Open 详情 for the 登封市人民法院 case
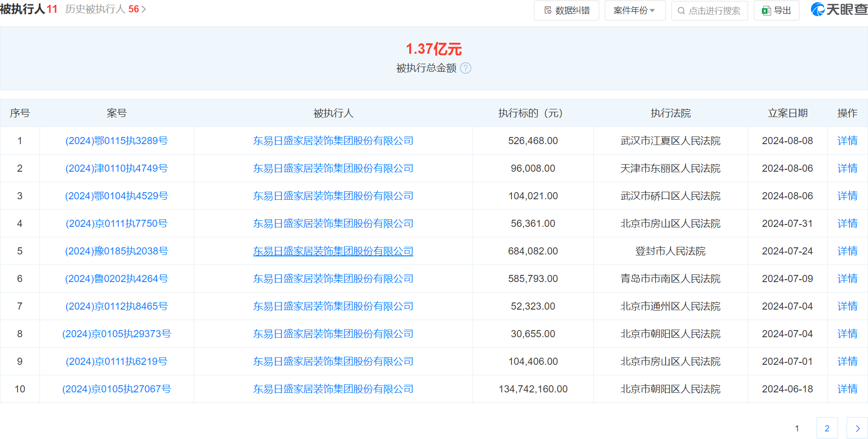 point(848,251)
